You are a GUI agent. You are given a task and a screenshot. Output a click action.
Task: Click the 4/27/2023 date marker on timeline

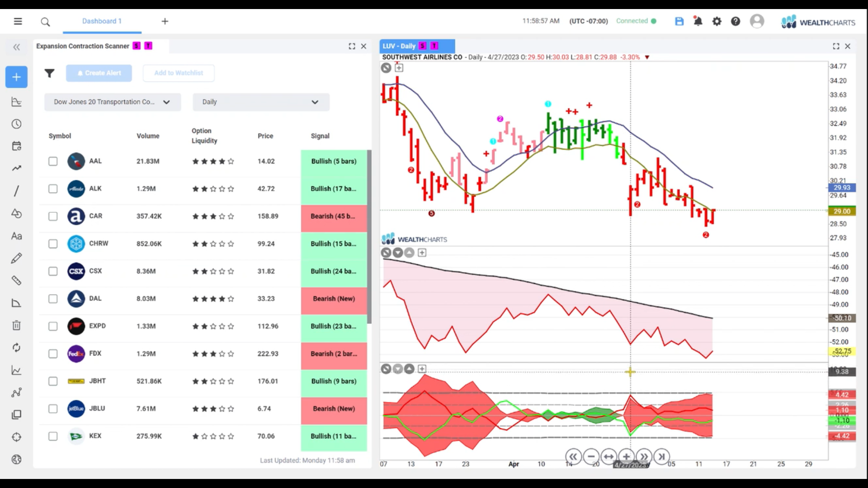pos(631,465)
